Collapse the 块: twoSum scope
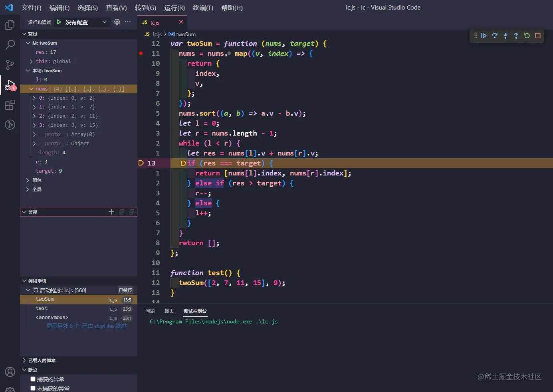 point(28,43)
